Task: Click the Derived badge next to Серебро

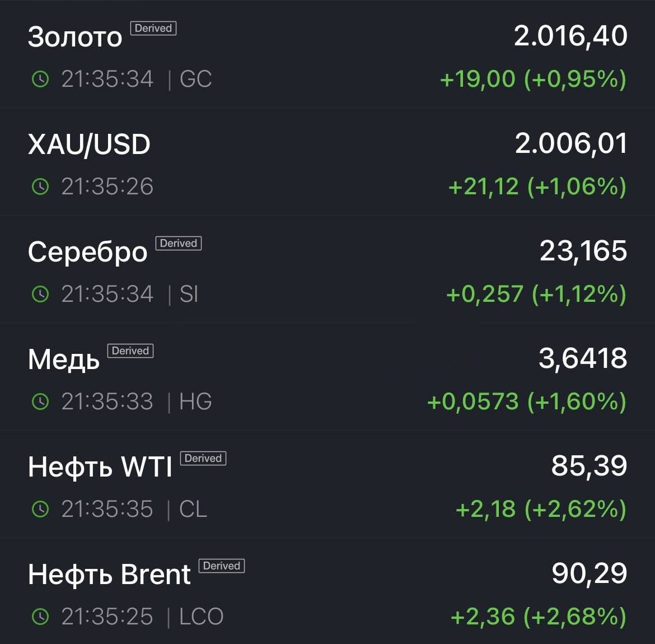Action: pyautogui.click(x=178, y=243)
